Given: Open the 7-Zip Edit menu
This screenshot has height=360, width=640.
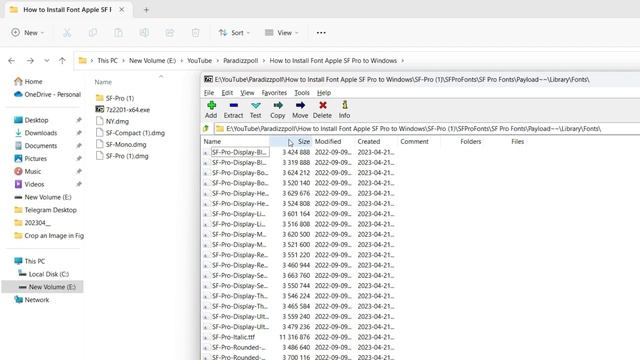Looking at the screenshot, I should coord(227,93).
